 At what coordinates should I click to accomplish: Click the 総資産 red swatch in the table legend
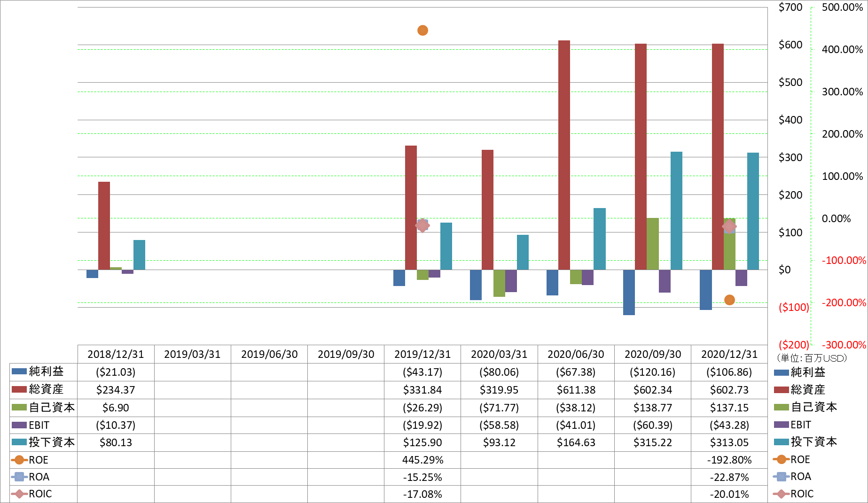pyautogui.click(x=19, y=389)
